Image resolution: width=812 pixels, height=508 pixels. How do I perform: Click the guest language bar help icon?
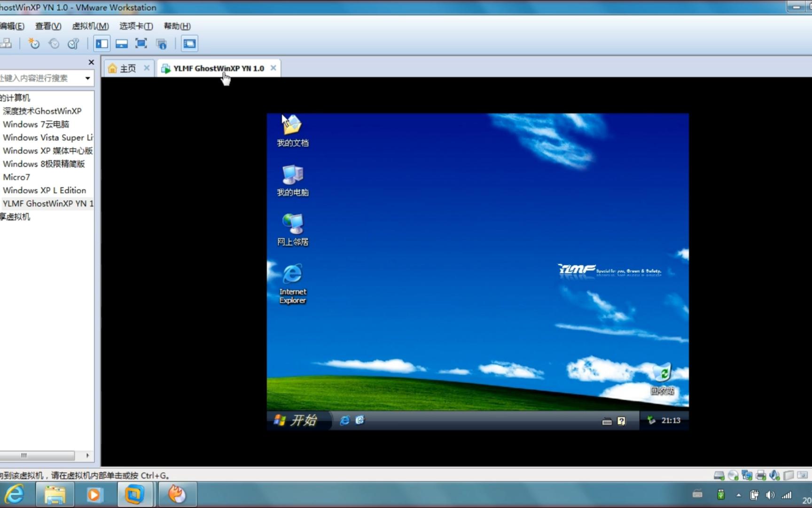(622, 421)
